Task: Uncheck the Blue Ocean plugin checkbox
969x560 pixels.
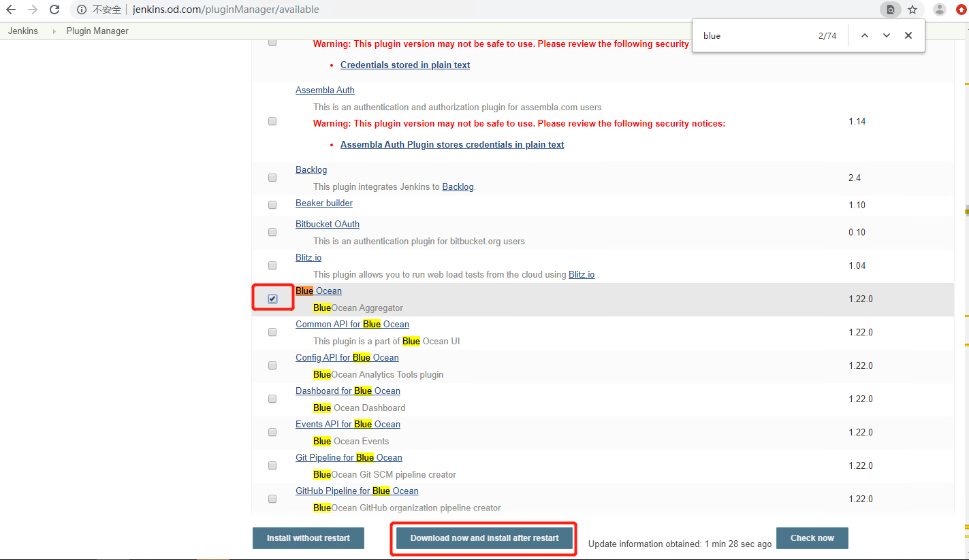Action: pos(272,299)
